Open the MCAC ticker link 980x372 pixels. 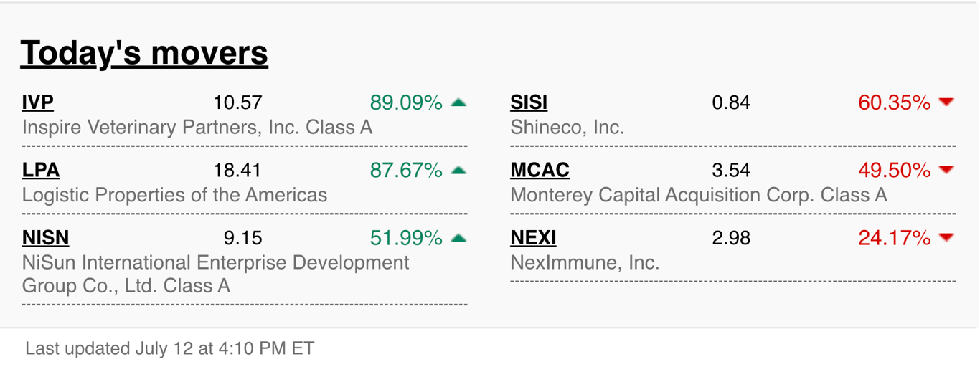tap(540, 171)
